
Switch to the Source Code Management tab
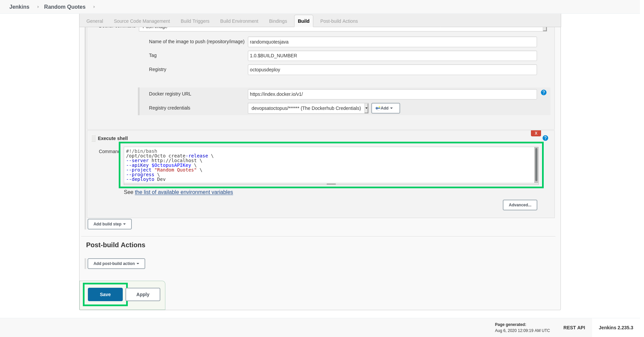142,21
